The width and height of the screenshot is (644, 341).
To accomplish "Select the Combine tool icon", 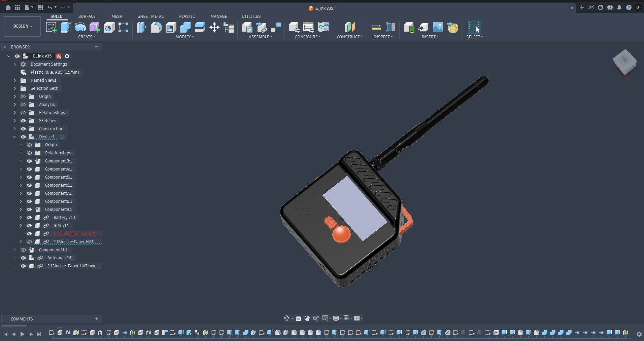I will pos(185,27).
